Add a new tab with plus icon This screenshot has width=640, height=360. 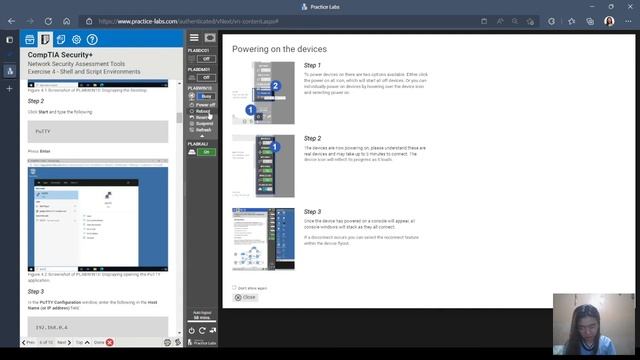tap(9, 89)
